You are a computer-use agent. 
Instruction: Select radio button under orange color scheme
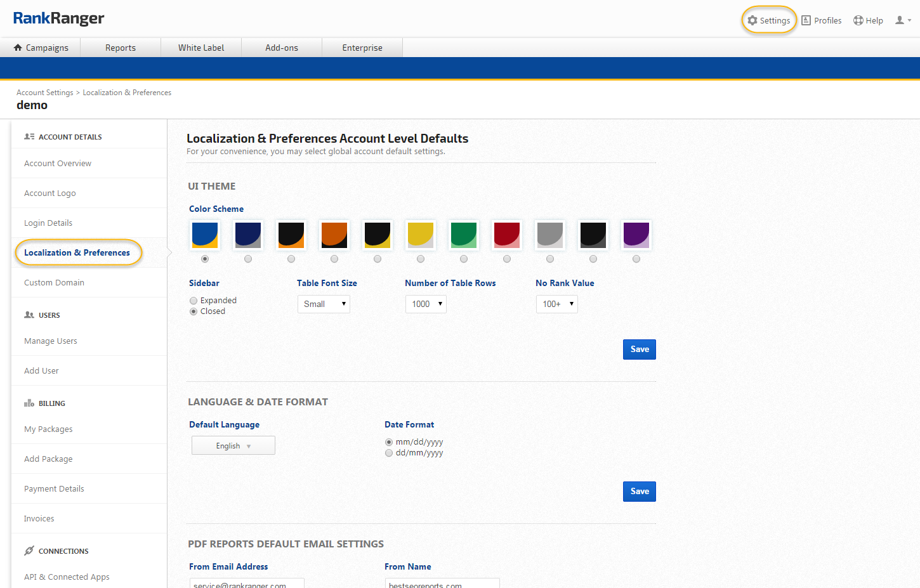334,259
